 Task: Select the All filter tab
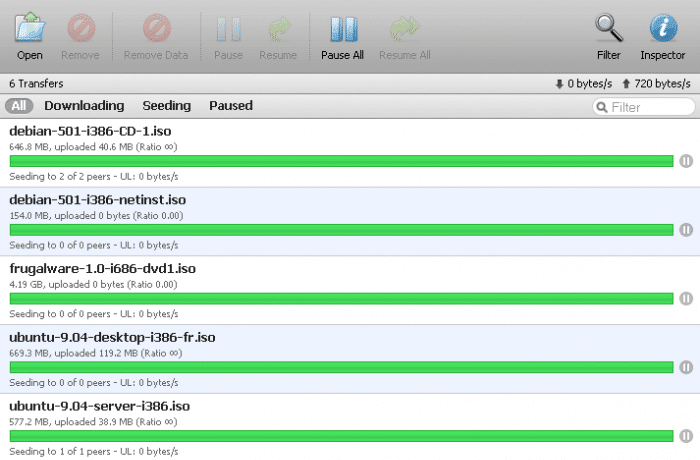point(19,106)
